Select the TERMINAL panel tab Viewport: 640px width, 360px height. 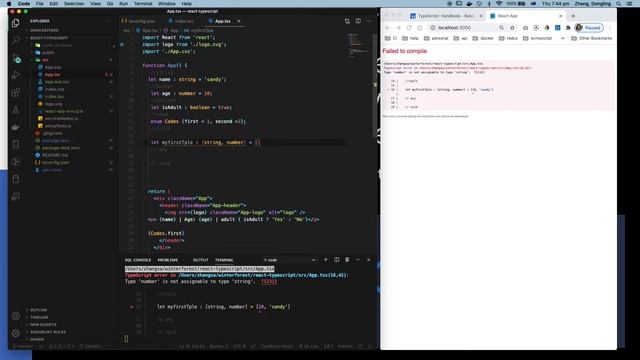(x=224, y=260)
